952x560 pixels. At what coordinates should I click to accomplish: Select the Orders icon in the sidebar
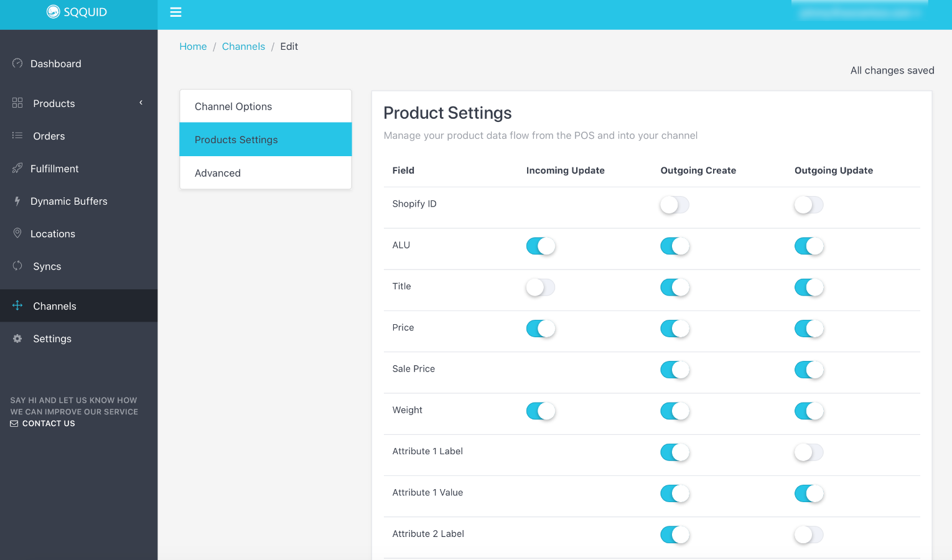tap(17, 136)
